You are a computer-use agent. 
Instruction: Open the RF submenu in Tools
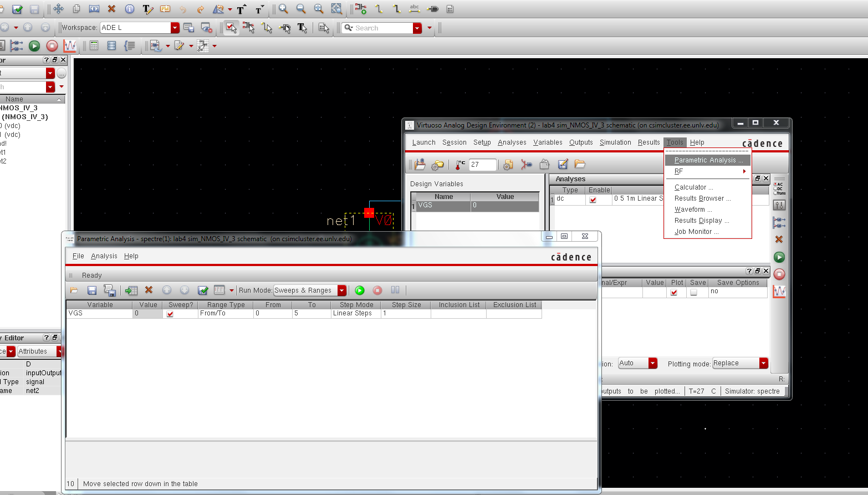pos(708,172)
